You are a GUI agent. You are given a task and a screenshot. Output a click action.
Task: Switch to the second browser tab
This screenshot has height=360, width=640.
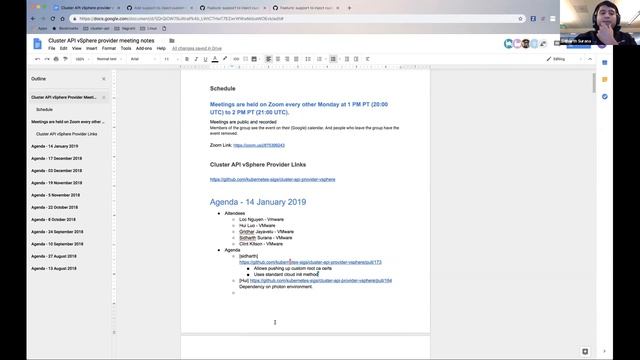pyautogui.click(x=159, y=8)
